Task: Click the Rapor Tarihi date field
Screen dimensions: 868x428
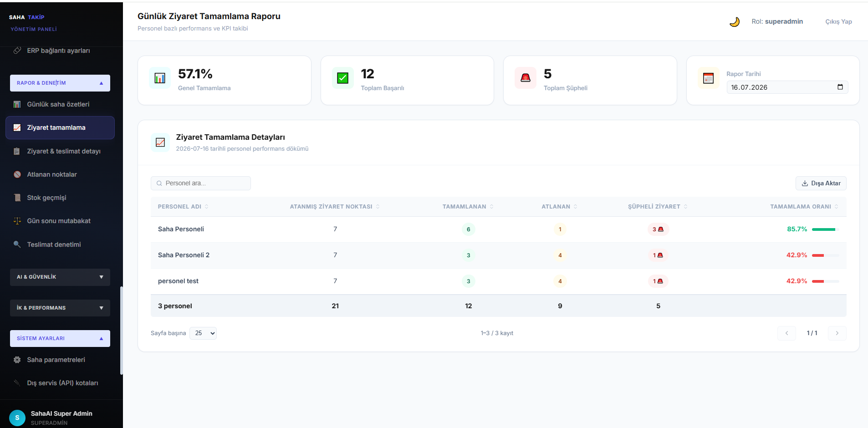Action: [x=787, y=87]
